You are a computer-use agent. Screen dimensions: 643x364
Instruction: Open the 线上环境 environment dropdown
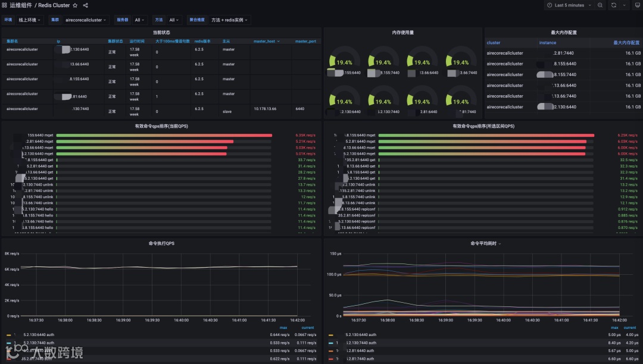[30, 20]
